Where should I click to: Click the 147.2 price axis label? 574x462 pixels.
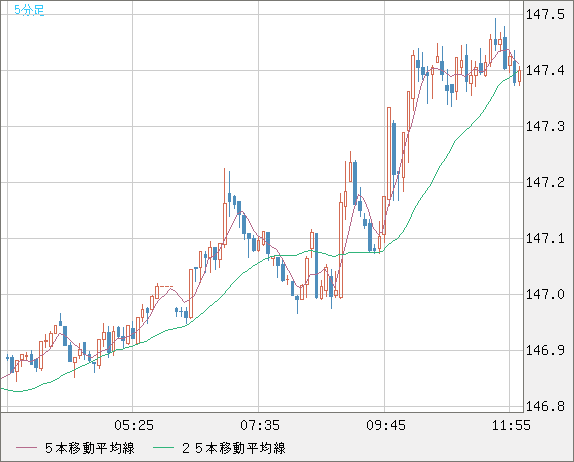545,182
